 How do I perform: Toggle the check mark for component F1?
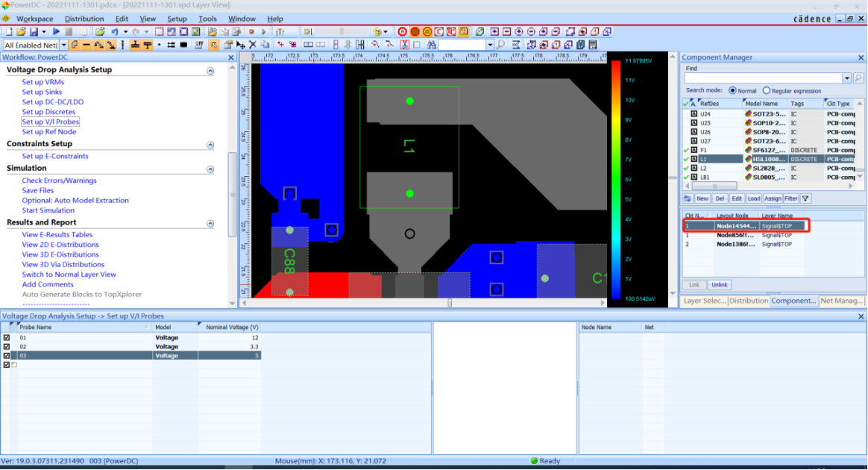click(x=686, y=150)
